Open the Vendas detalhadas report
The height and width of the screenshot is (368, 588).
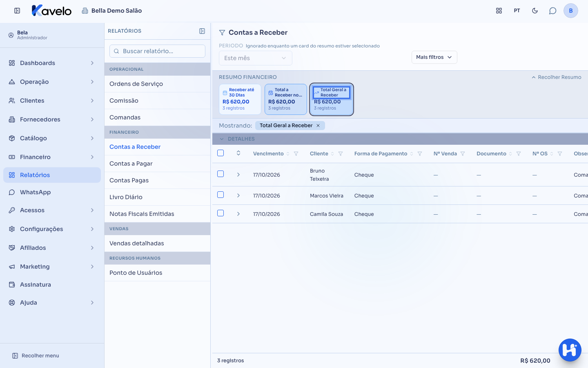[x=157, y=243]
